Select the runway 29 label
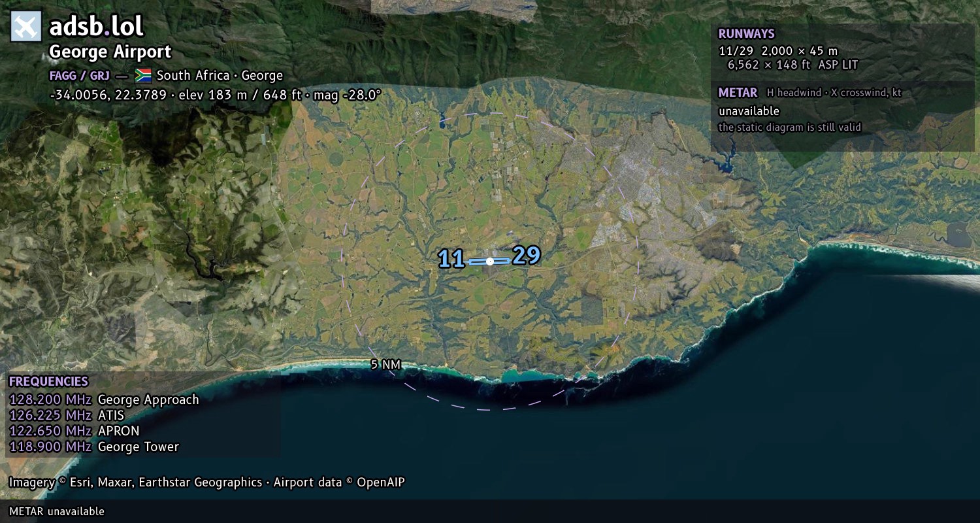 [527, 256]
